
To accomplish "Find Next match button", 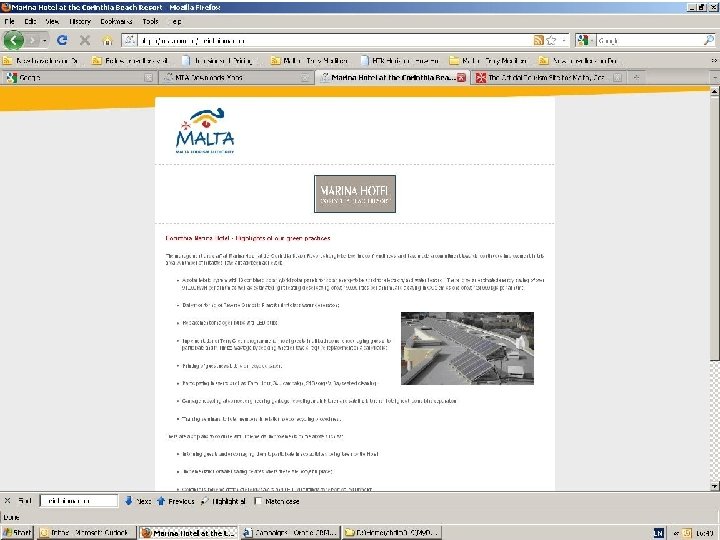I will pyautogui.click(x=138, y=501).
